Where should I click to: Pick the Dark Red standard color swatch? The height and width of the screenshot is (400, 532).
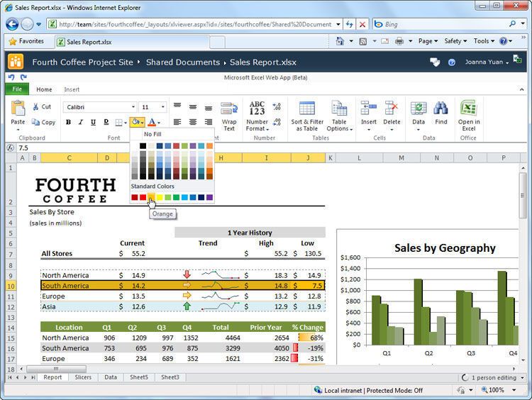(x=135, y=197)
